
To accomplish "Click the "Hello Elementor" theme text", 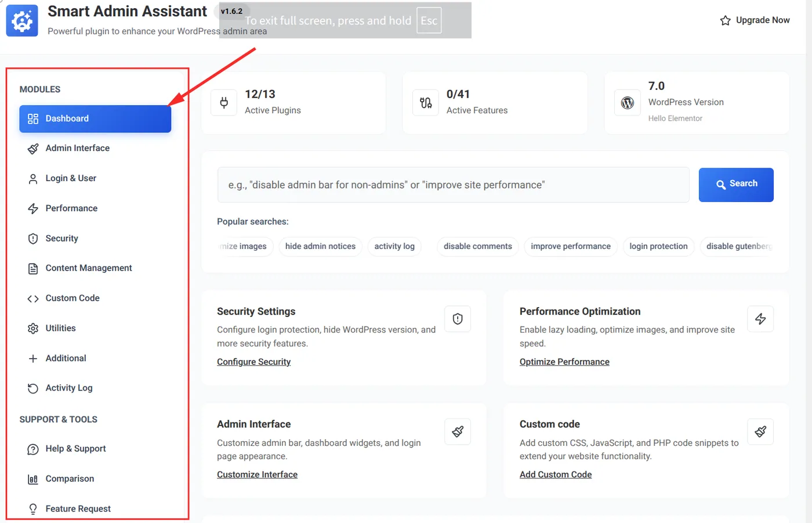I will click(675, 118).
